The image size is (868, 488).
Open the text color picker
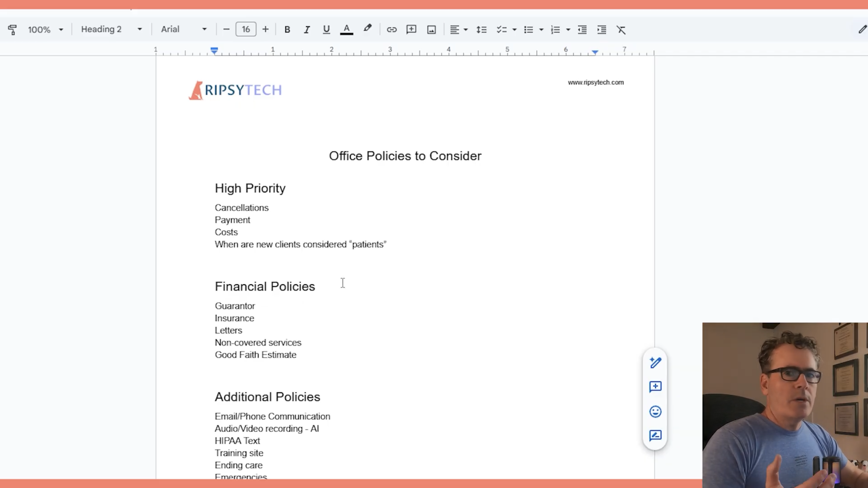pyautogui.click(x=347, y=30)
